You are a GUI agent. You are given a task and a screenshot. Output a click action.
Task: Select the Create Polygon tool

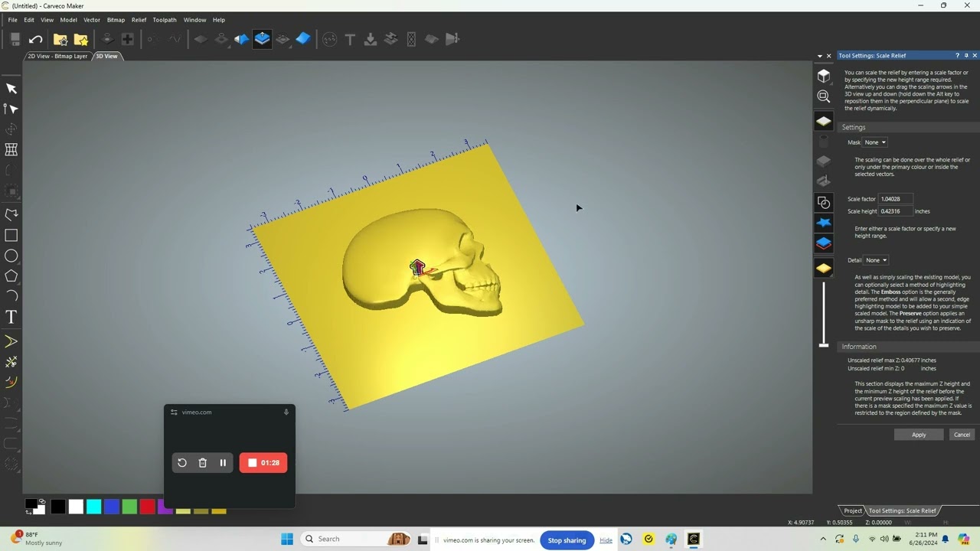(x=11, y=275)
